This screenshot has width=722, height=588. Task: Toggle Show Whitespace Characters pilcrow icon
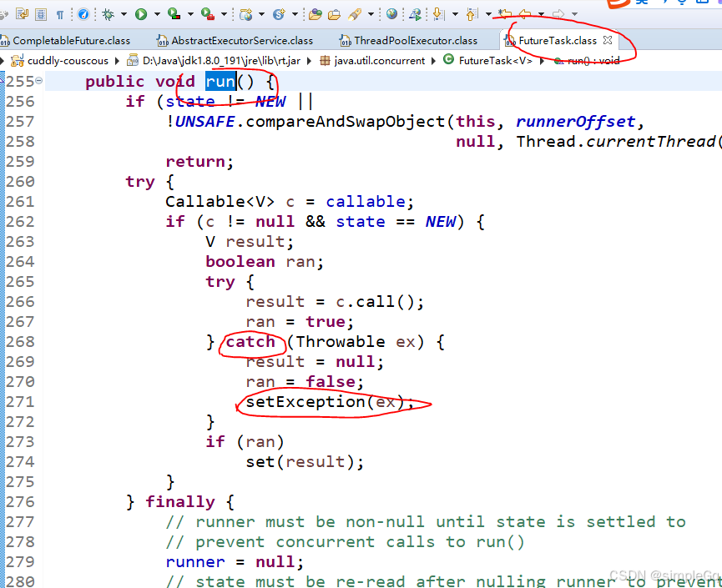[x=60, y=15]
